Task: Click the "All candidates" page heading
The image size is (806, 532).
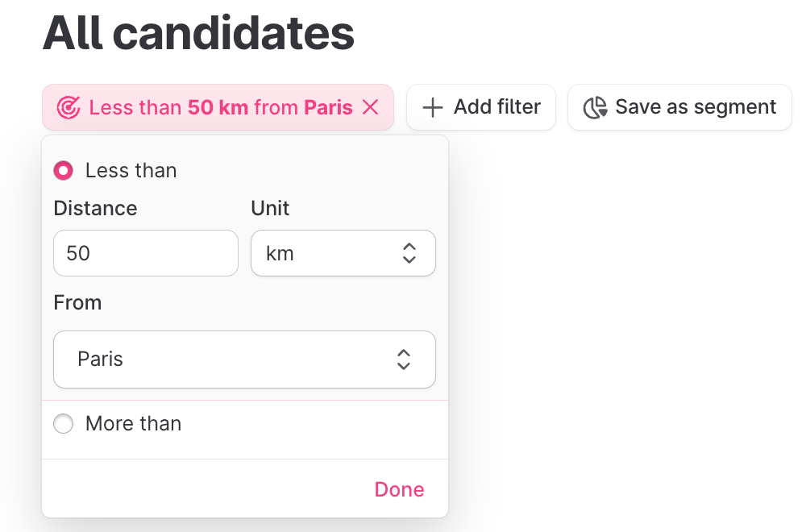Action: click(x=198, y=33)
